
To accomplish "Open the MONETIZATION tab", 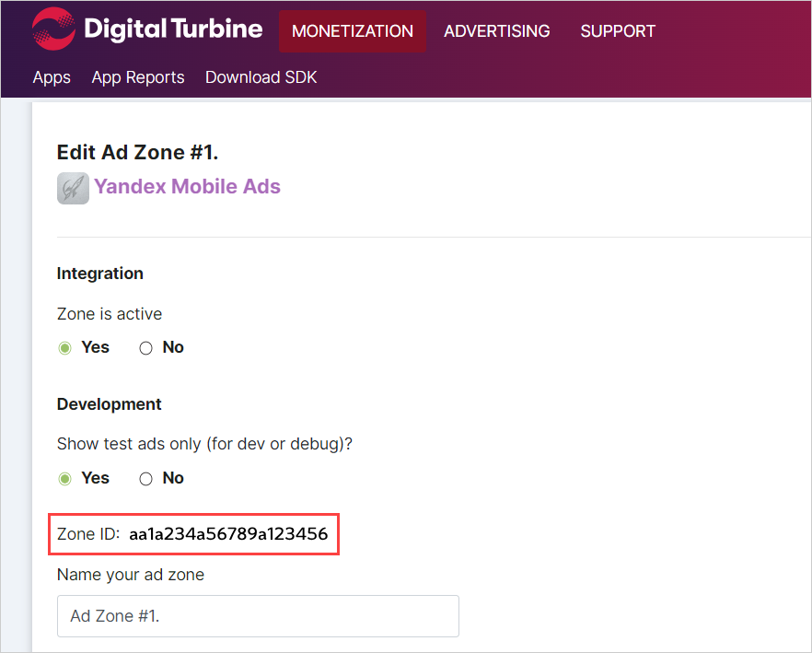I will [x=352, y=31].
